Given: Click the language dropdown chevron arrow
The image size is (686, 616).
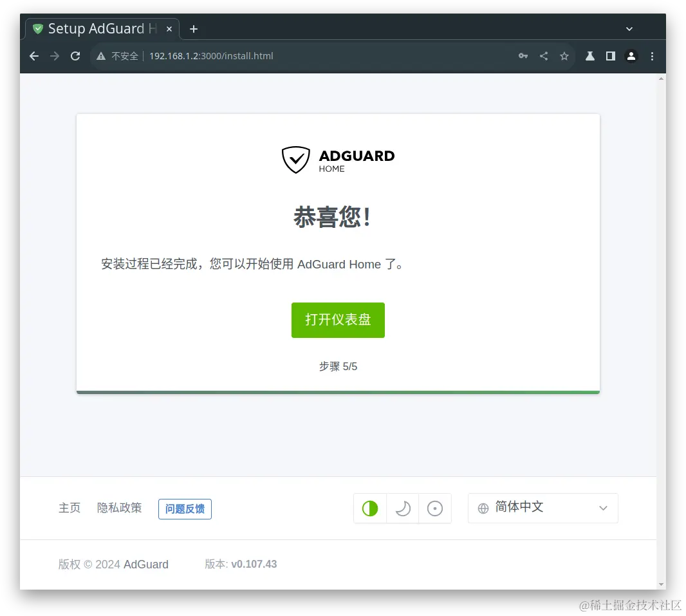Looking at the screenshot, I should 603,509.
